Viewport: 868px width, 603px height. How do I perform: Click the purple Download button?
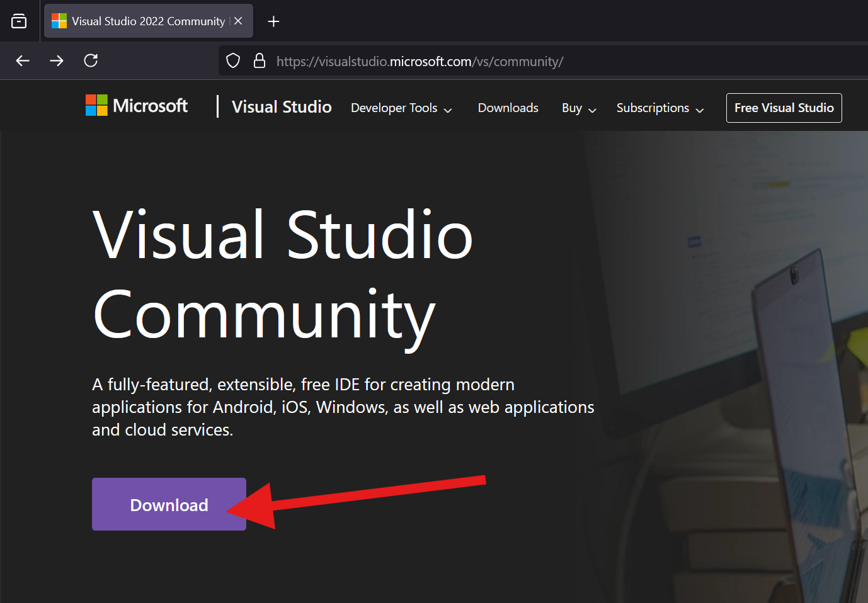point(169,504)
